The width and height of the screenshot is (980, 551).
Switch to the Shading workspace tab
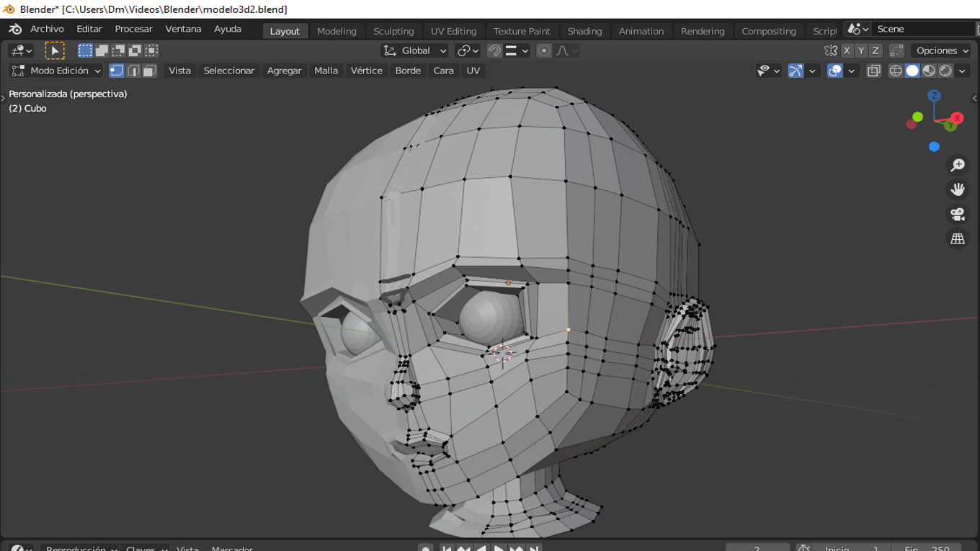[584, 31]
